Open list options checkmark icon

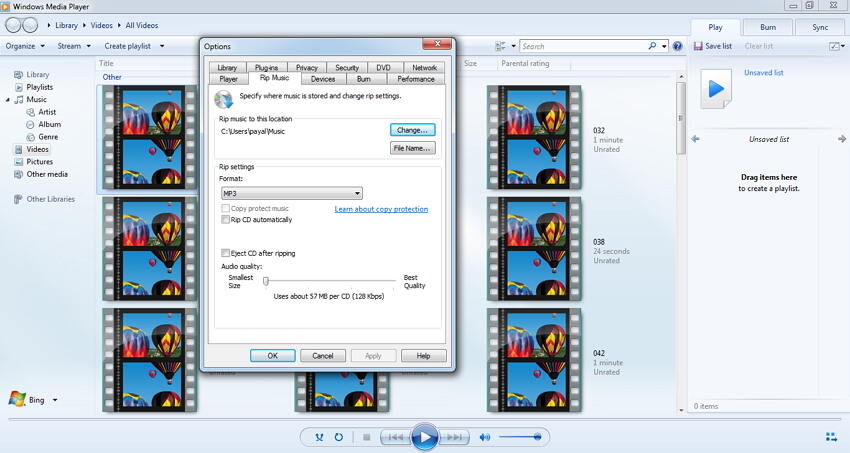834,46
